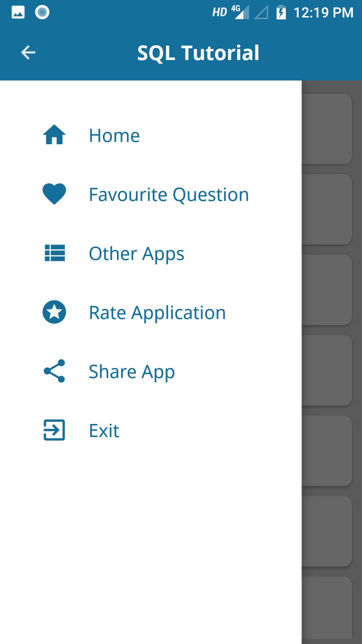Click the heart favourite icon
Viewport: 362px width, 644px height.
(x=54, y=194)
